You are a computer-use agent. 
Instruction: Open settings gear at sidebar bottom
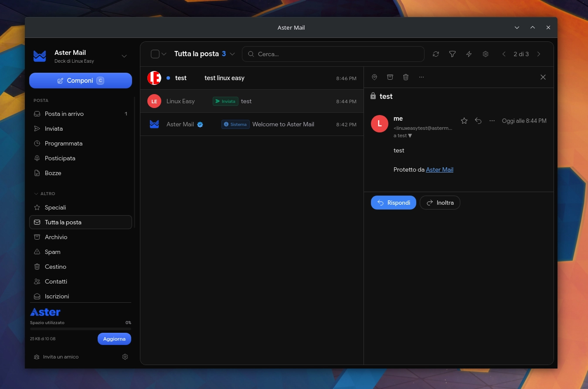[125, 357]
